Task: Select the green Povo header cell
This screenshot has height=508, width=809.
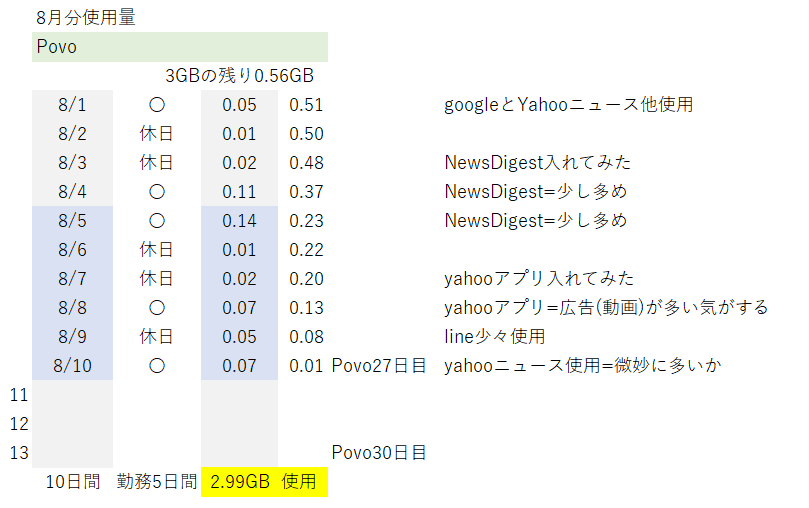Action: tap(180, 47)
